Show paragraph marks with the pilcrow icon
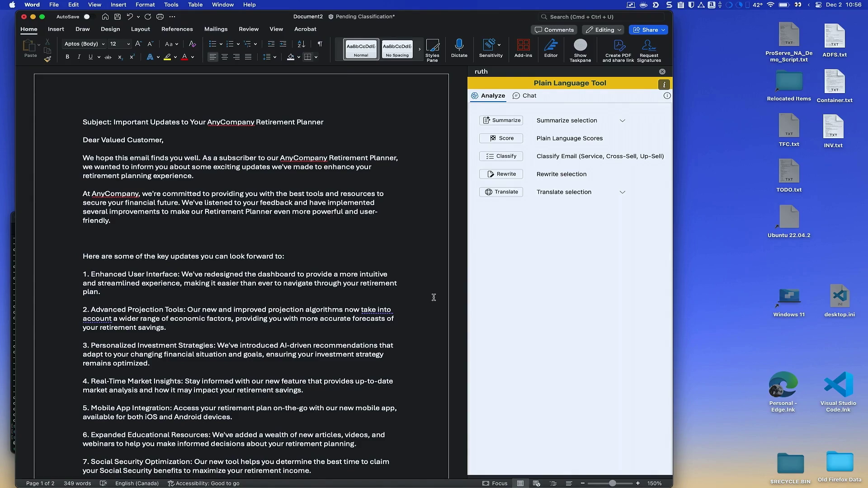This screenshot has height=488, width=868. [x=320, y=44]
